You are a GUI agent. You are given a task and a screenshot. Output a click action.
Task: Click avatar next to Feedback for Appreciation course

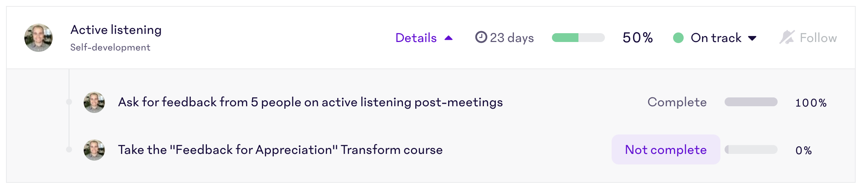click(x=94, y=150)
